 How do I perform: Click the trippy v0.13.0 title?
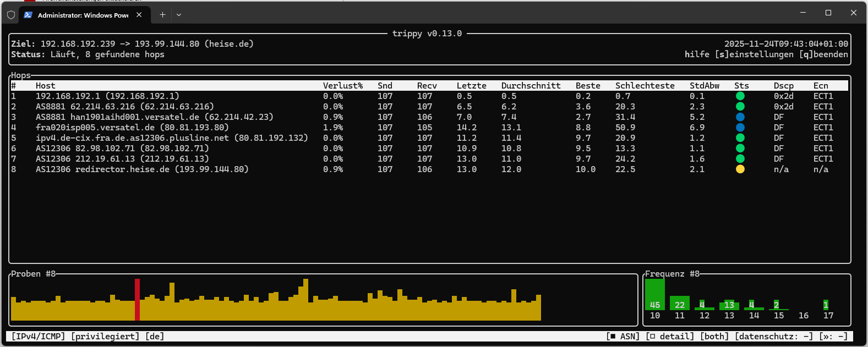pos(427,33)
